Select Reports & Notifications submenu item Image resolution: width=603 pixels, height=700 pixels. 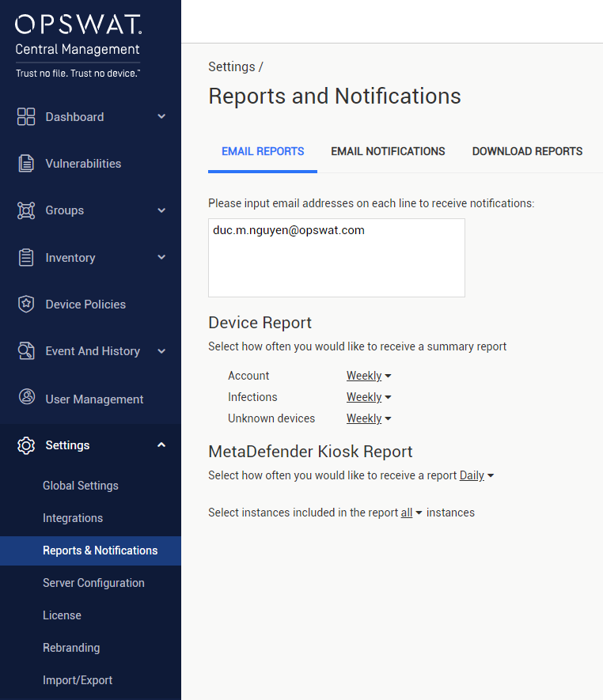91,551
